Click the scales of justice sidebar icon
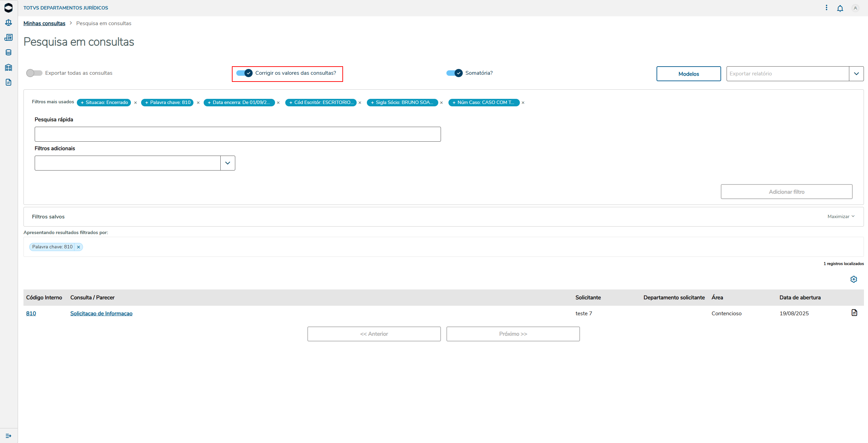This screenshot has height=443, width=868. click(x=8, y=22)
